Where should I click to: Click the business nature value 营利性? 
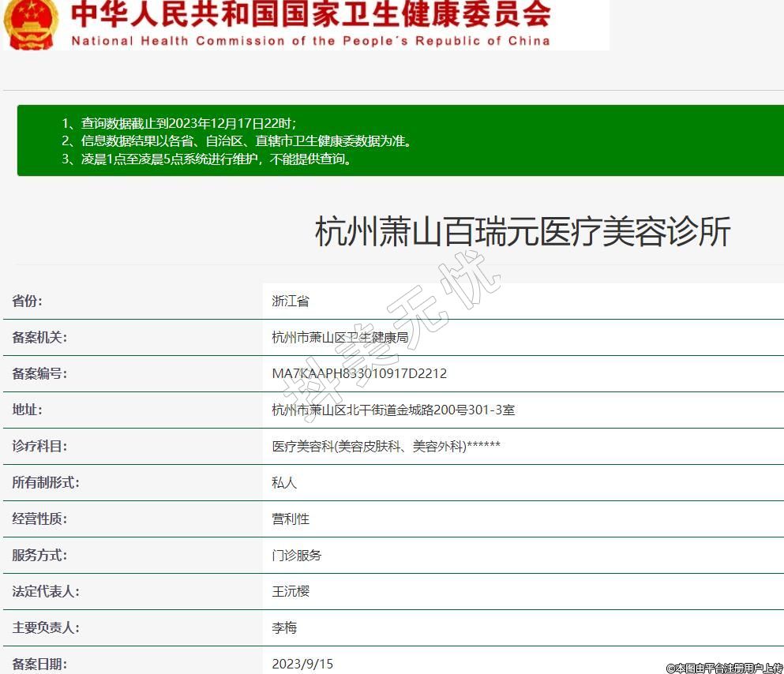pyautogui.click(x=291, y=519)
